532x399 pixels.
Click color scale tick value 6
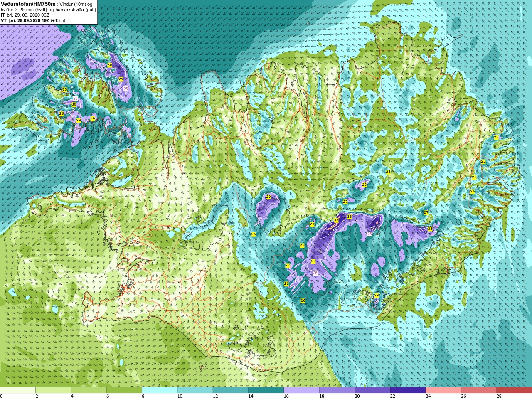coord(108,396)
